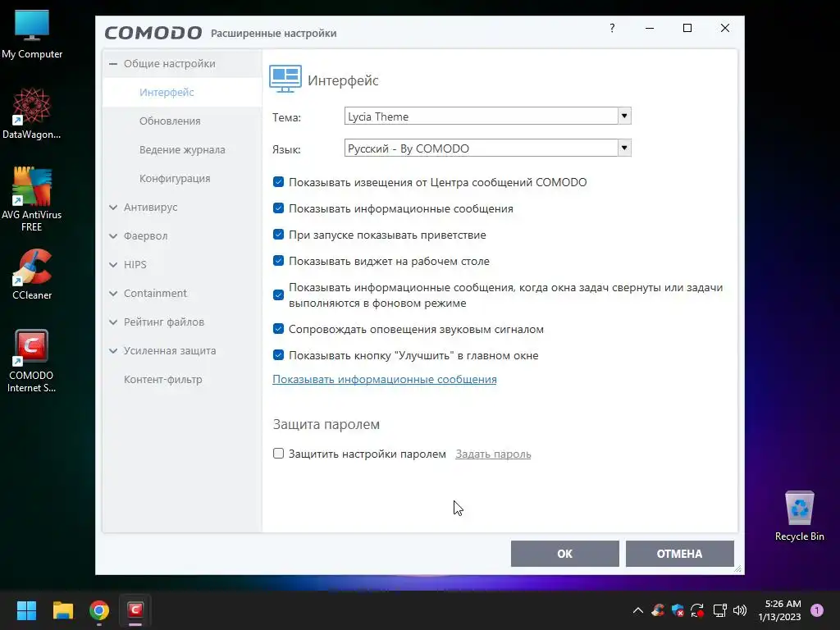Confirm settings with the OK button
Screen dimensions: 840x630
(564, 554)
